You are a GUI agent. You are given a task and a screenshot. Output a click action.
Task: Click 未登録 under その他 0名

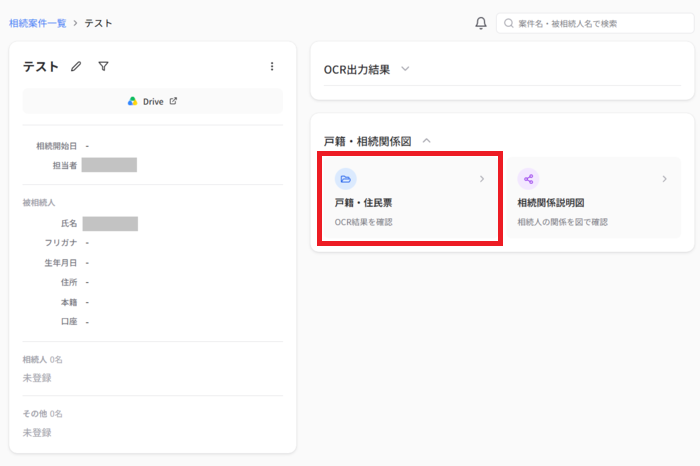click(x=37, y=433)
